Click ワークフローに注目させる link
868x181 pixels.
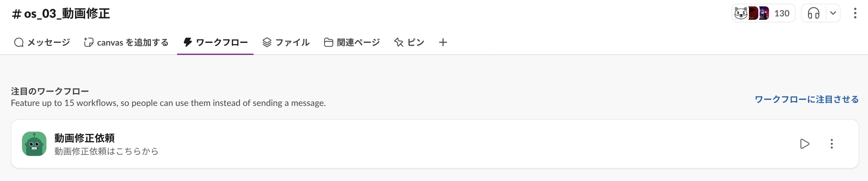[x=806, y=100]
